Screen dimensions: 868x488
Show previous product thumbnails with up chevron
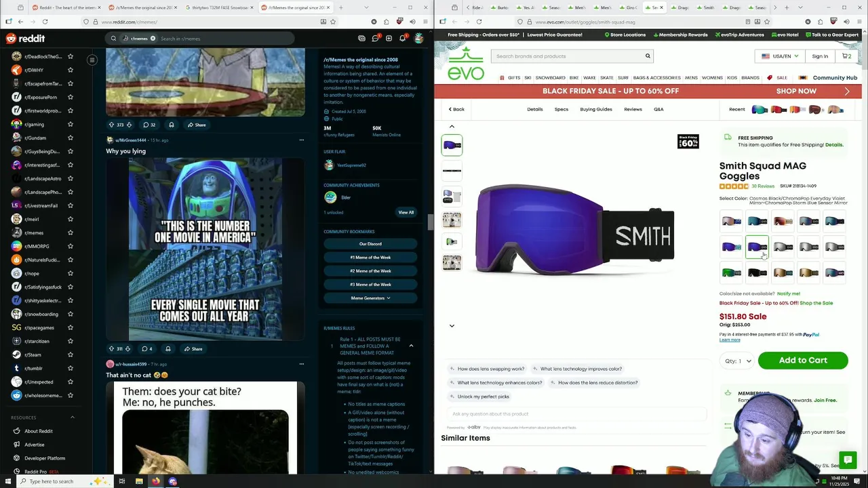tap(452, 127)
